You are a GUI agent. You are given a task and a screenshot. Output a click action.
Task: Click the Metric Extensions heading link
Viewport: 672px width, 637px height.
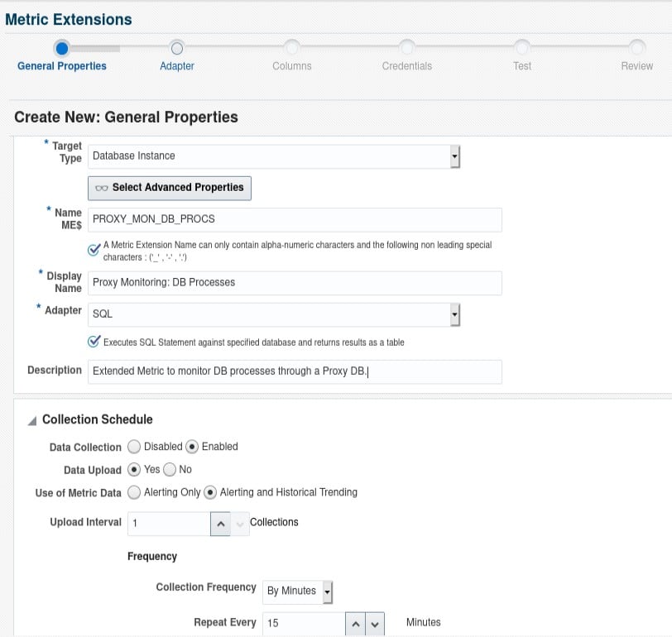pyautogui.click(x=68, y=18)
